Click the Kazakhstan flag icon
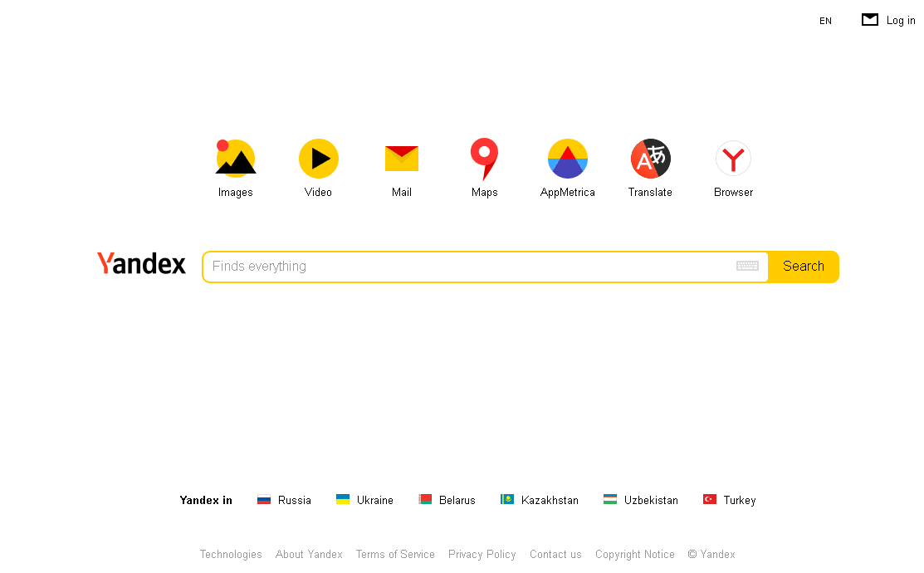 (506, 499)
